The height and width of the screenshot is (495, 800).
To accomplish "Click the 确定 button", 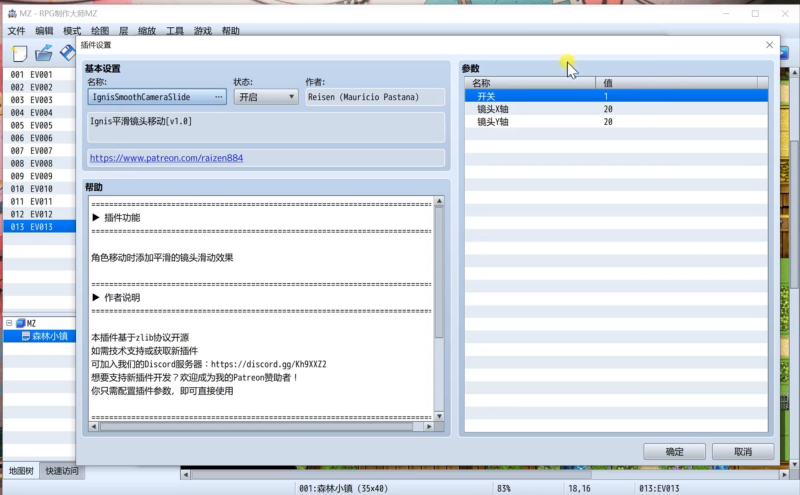I will pyautogui.click(x=674, y=452).
